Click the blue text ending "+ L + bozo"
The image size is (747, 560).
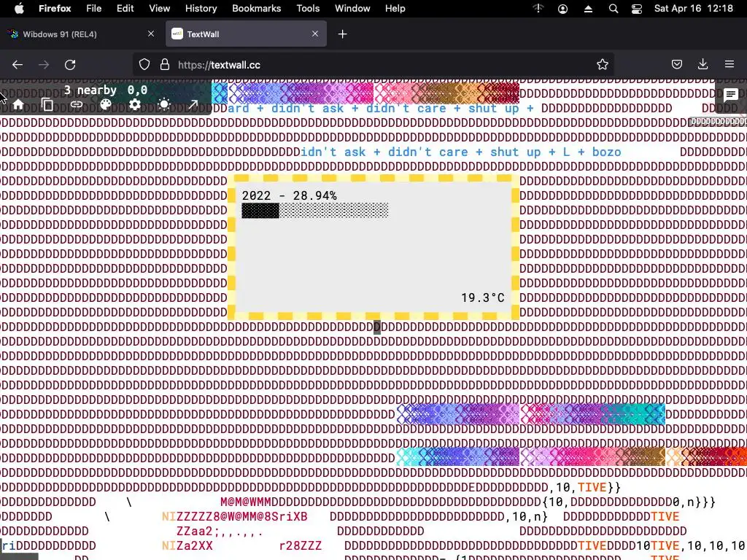(x=461, y=152)
